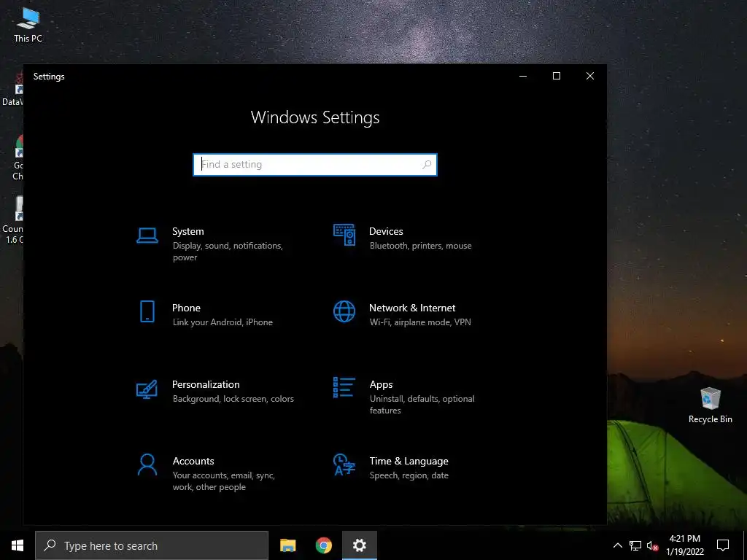Select the This PC desktop icon

[28, 25]
